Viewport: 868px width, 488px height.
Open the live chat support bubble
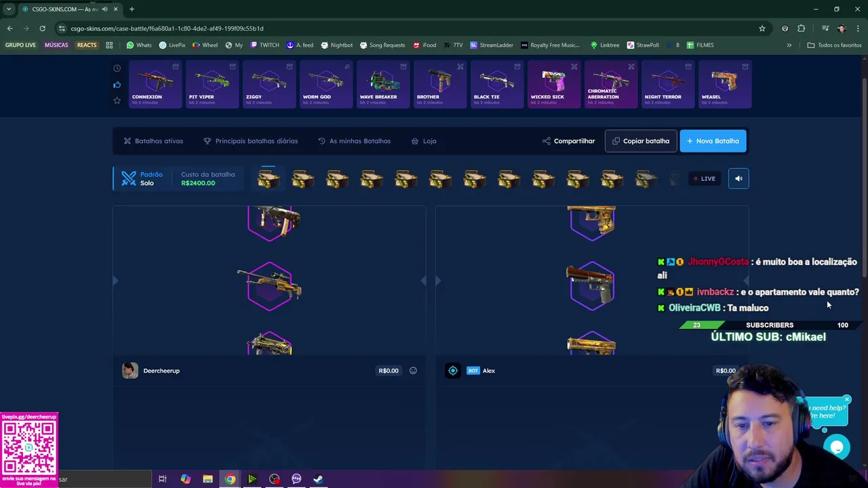(x=837, y=447)
